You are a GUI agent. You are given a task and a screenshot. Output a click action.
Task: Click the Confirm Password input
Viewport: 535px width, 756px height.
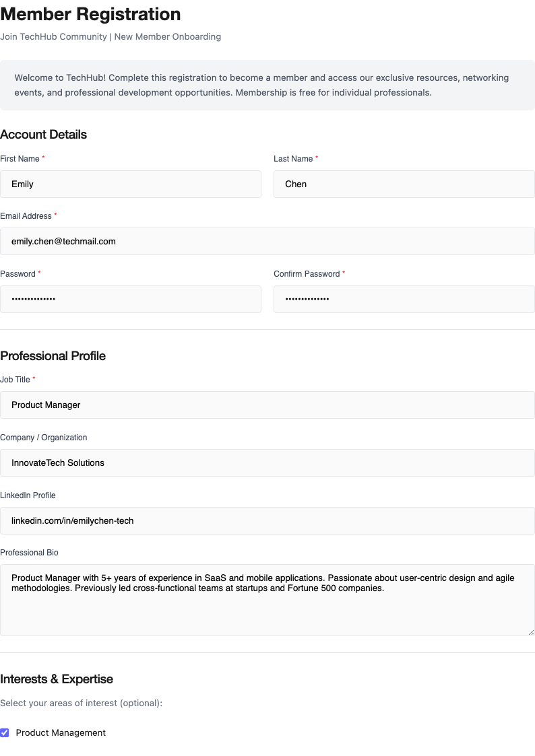click(x=404, y=299)
